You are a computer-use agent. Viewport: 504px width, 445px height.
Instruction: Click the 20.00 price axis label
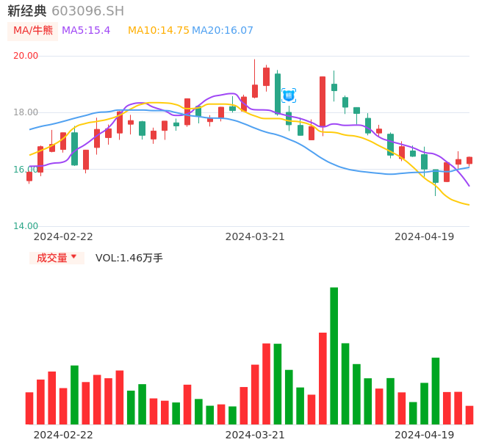click(x=26, y=56)
